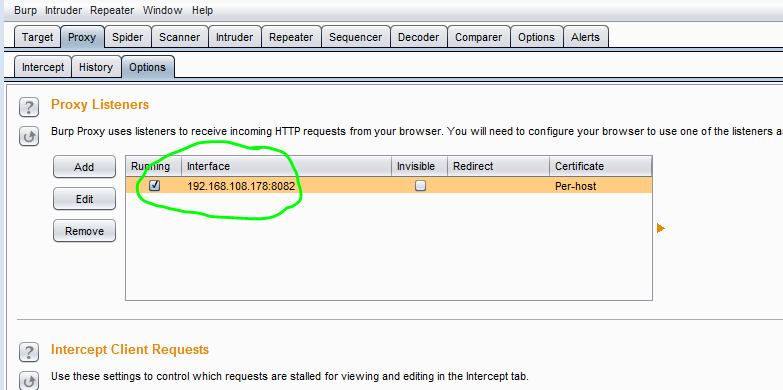Open the History sub-tab
This screenshot has width=783, height=390.
96,67
